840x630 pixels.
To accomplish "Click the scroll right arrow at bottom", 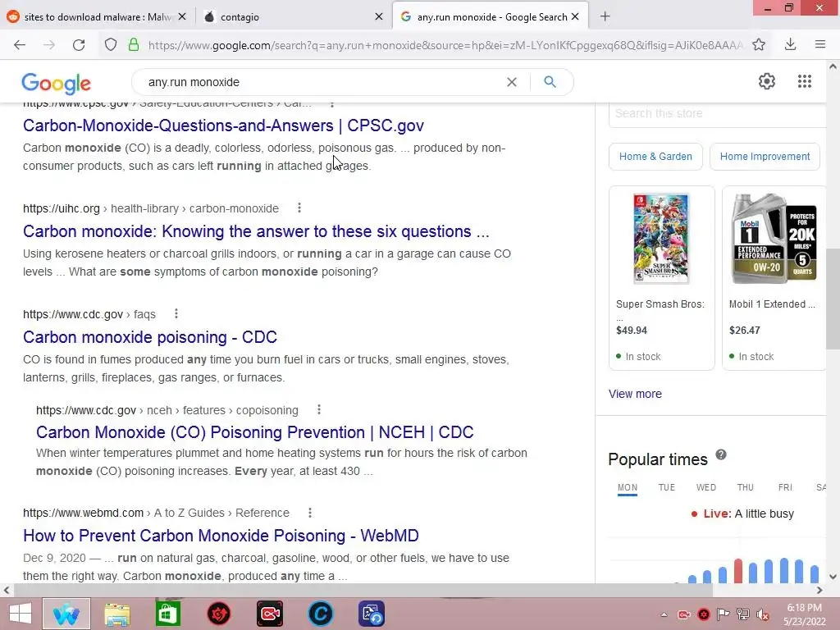I will point(819,590).
